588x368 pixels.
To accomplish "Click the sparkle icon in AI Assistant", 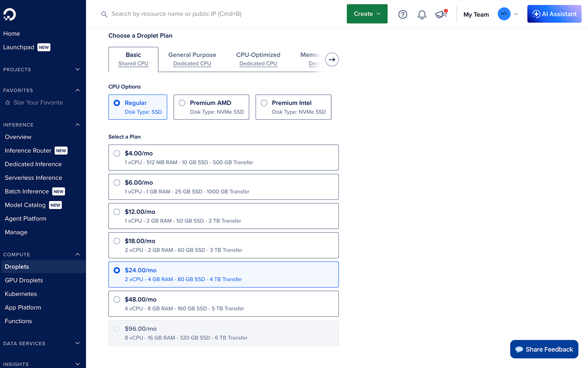I will click(x=536, y=14).
